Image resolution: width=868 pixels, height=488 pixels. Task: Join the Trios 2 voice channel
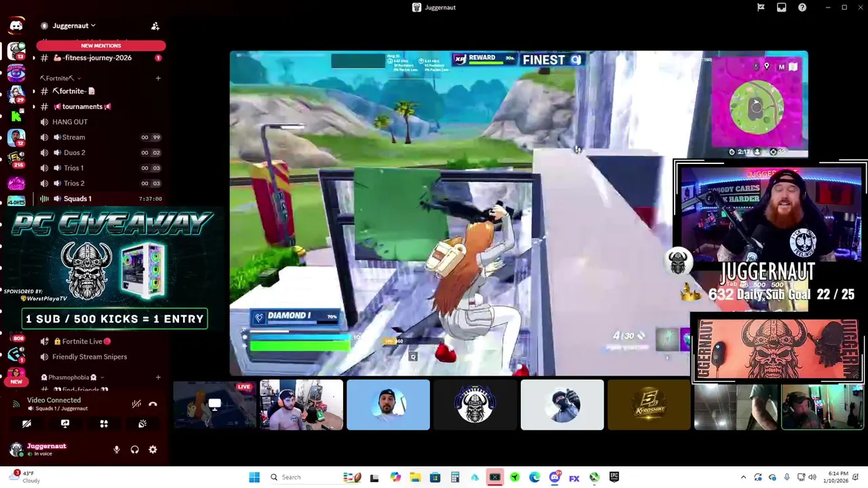pos(100,183)
